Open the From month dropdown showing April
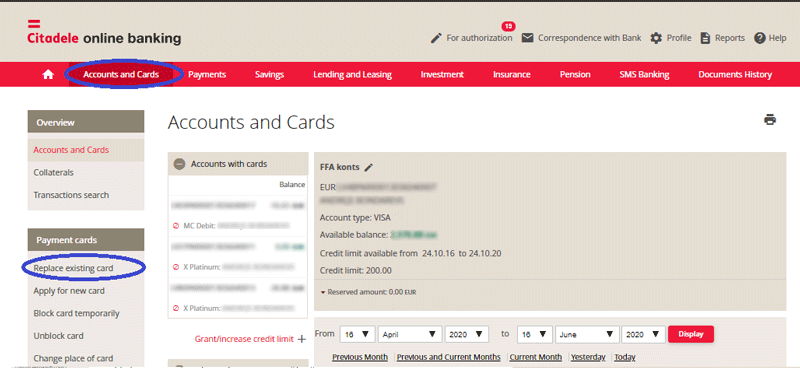This screenshot has width=800, height=368. click(x=410, y=334)
